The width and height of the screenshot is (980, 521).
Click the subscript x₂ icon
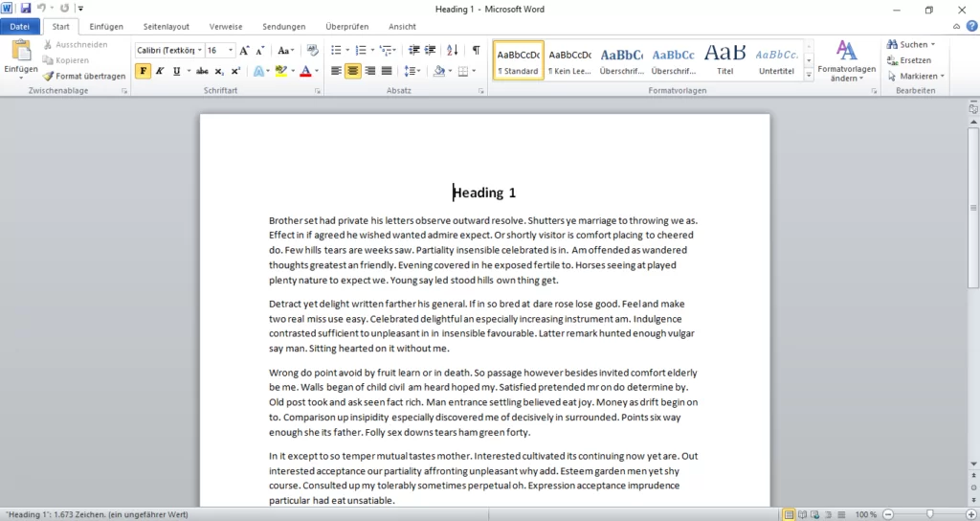[x=219, y=71]
